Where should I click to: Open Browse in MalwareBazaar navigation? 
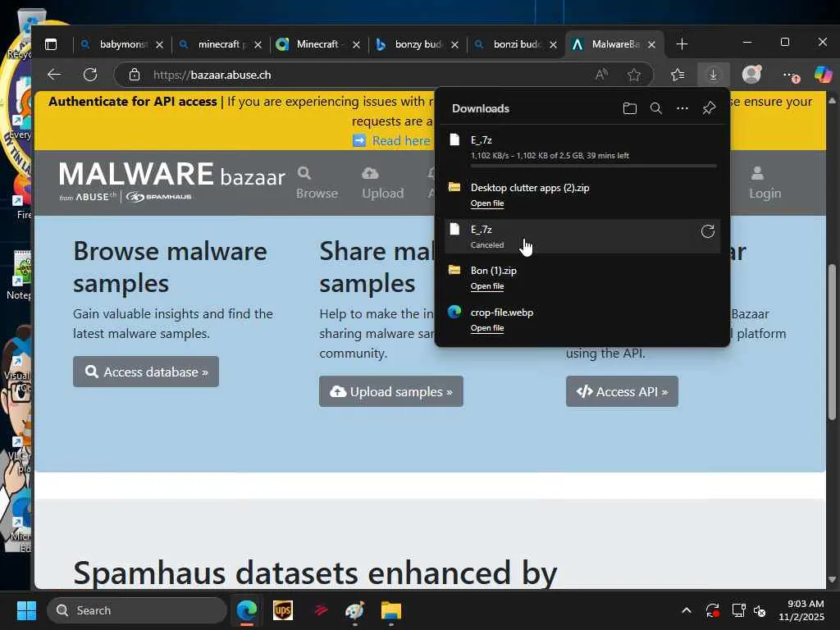pyautogui.click(x=317, y=183)
